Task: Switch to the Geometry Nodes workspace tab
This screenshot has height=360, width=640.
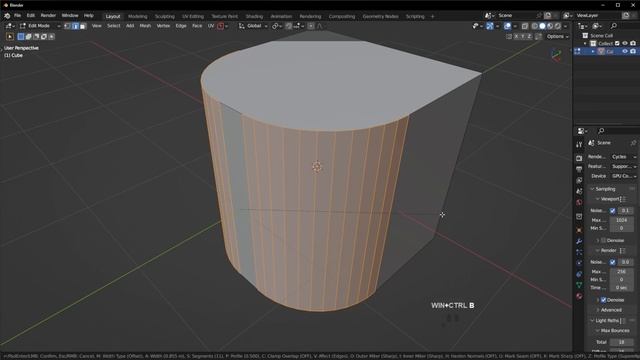Action: tap(380, 16)
